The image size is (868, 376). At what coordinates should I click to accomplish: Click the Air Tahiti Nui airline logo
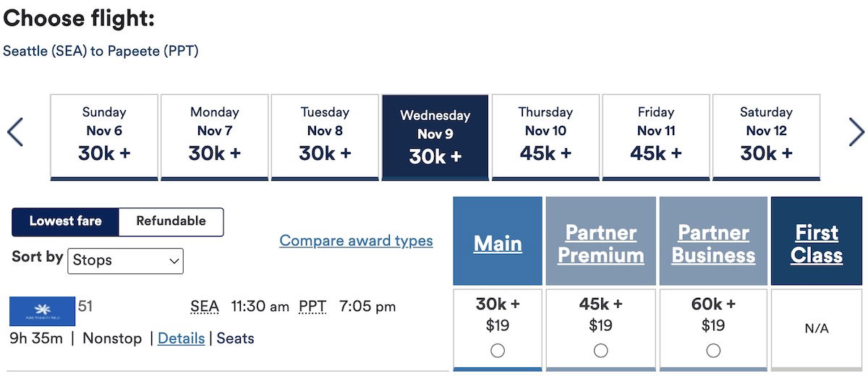pos(42,311)
